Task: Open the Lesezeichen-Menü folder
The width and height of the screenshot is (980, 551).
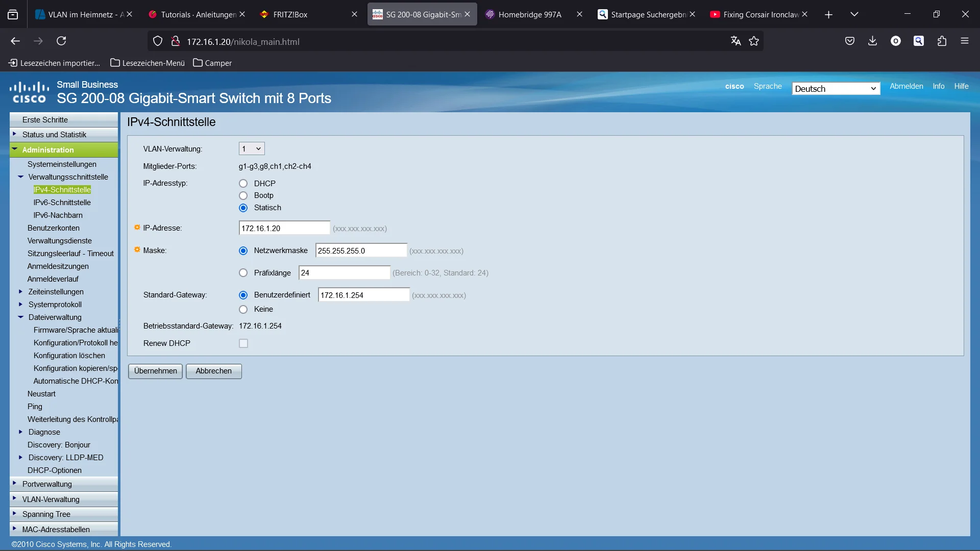Action: 148,63
